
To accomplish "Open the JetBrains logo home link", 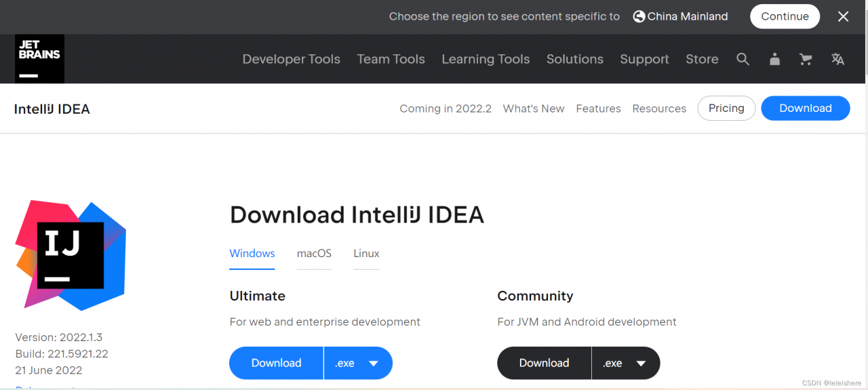I will 39,59.
